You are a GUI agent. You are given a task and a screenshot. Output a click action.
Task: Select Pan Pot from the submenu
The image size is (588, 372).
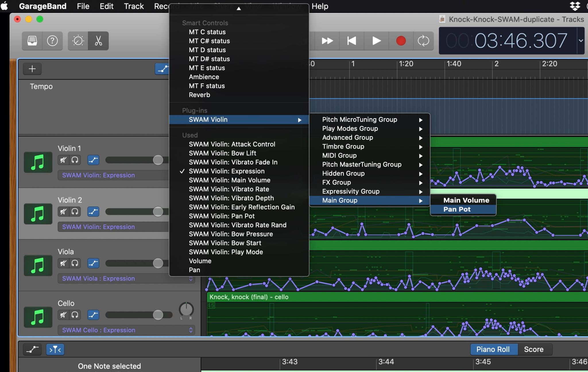[x=457, y=209]
